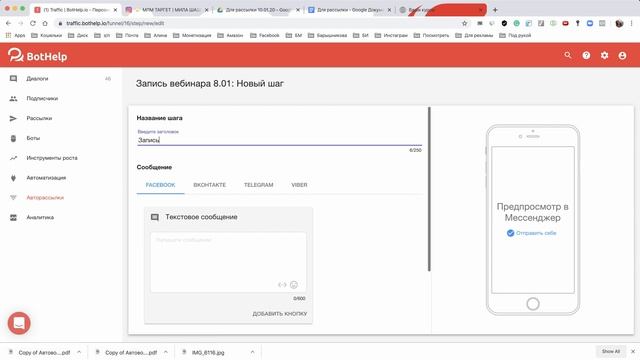640x360 pixels.
Task: Open account profile icon in header
Action: [x=622, y=56]
